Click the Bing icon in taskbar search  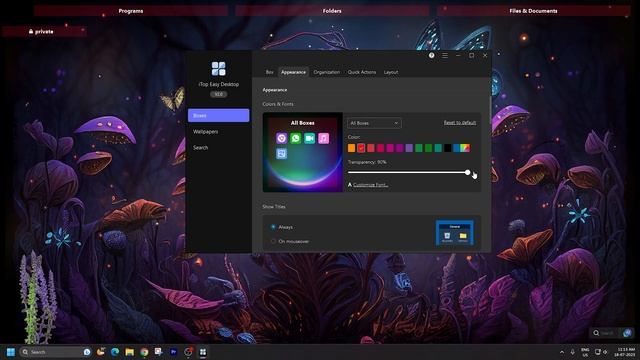[x=87, y=352]
